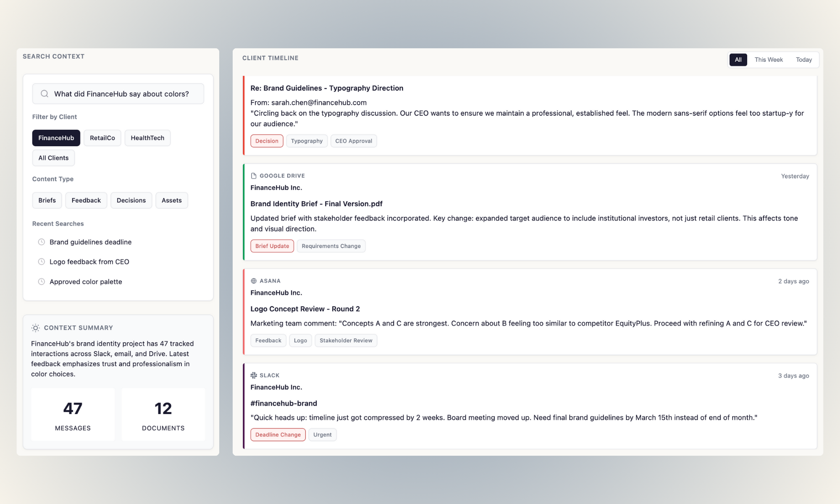Click the clock icon beside Logo feedback from CEO
This screenshot has width=840, height=504.
tap(41, 262)
